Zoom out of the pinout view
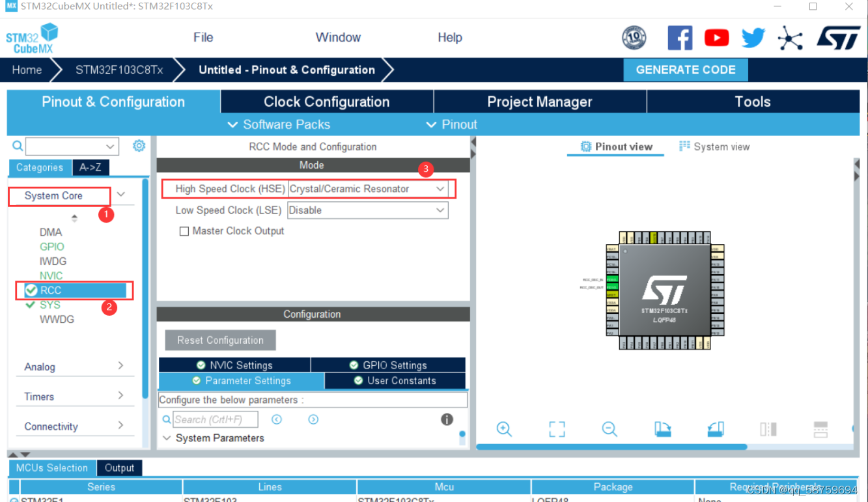Screen dimensions: 868x502 click(609, 429)
